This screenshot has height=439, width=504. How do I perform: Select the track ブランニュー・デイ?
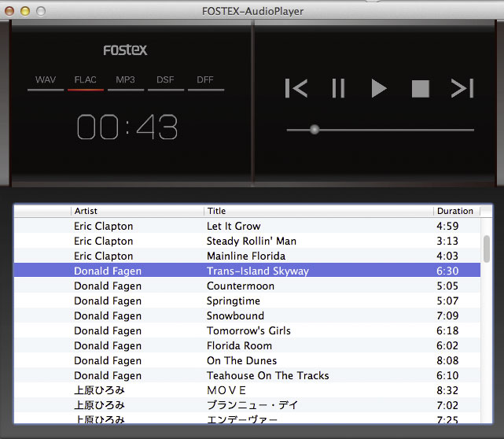coord(247,405)
